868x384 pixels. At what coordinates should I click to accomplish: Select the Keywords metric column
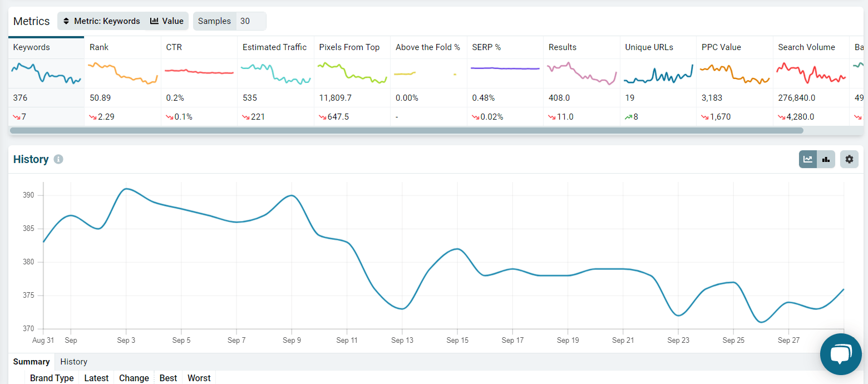[x=46, y=47]
